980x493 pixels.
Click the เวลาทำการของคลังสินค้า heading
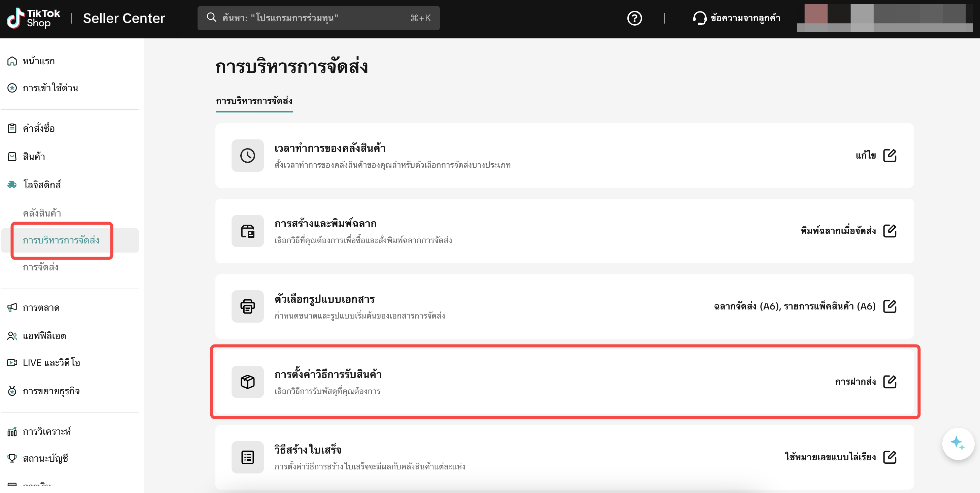(330, 148)
